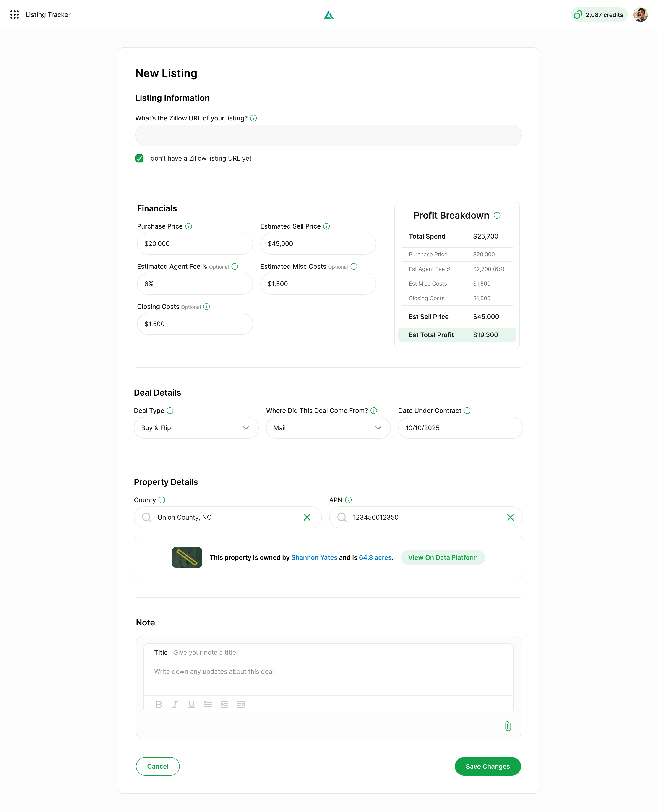
Task: Click the Est Total Profit row
Action: coord(457,335)
